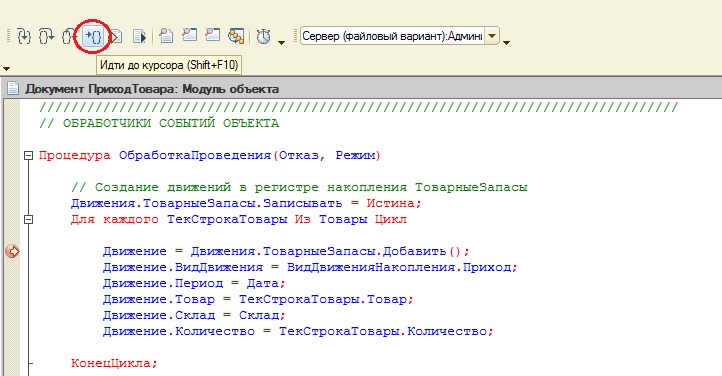Click the line Движение.Количество
This screenshot has height=376, width=722.
[x=298, y=331]
